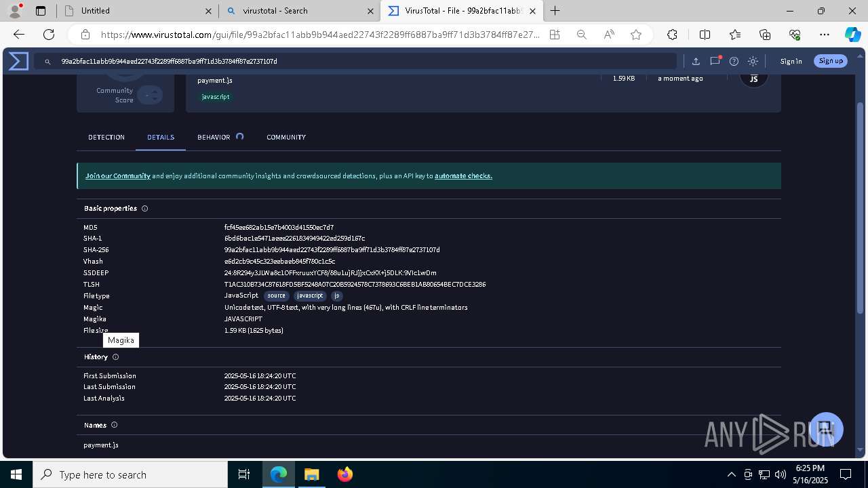
Task: Click the Names info icon
Action: 114,425
